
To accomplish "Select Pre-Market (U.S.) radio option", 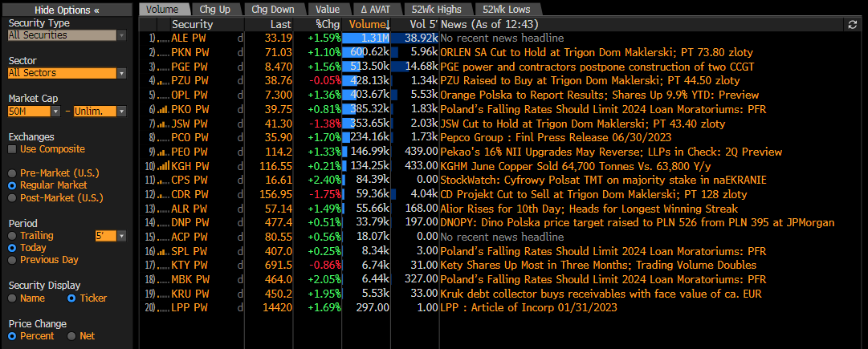I will point(12,172).
